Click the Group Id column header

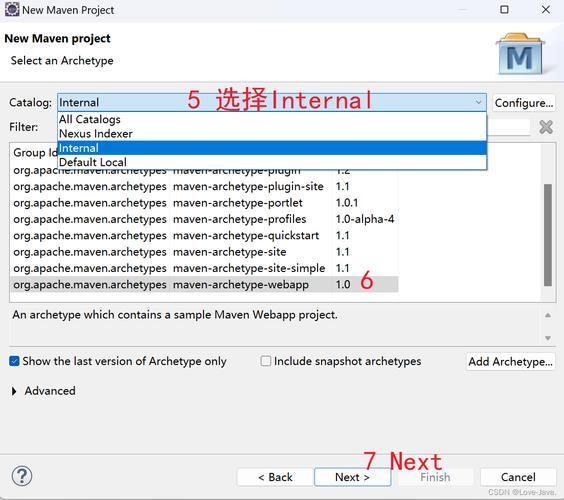tap(35, 153)
